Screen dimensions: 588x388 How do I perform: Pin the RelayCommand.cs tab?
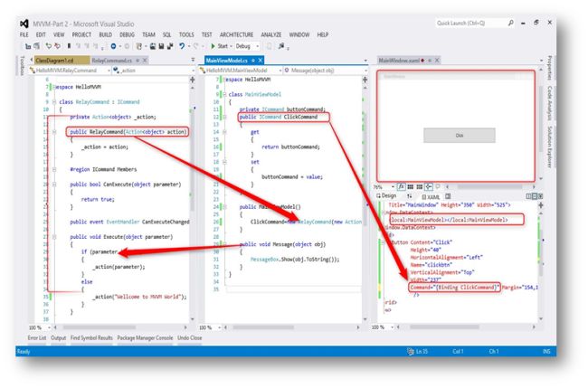click(138, 61)
